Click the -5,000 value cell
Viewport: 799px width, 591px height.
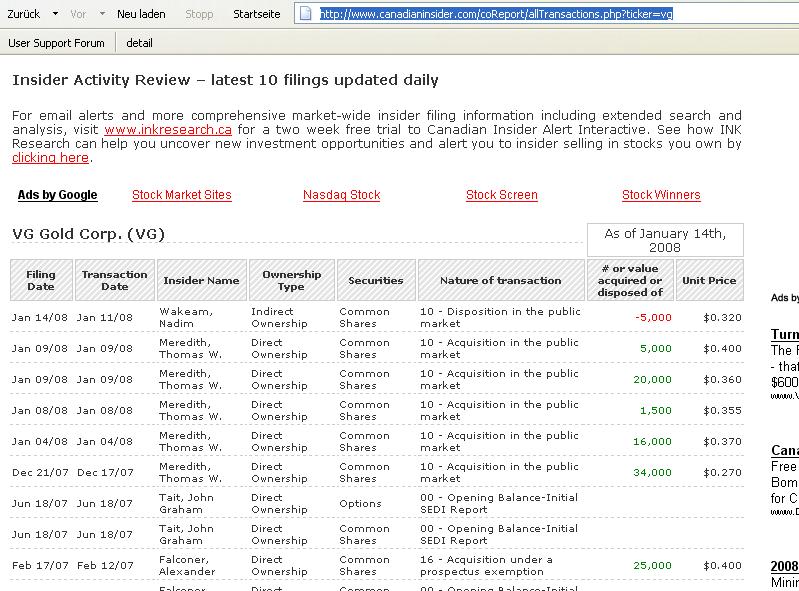(653, 317)
